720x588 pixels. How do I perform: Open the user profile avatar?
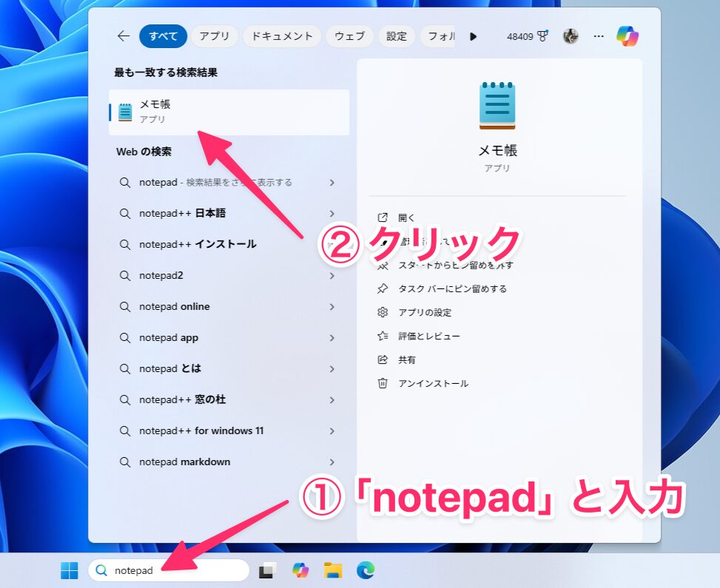pyautogui.click(x=571, y=36)
